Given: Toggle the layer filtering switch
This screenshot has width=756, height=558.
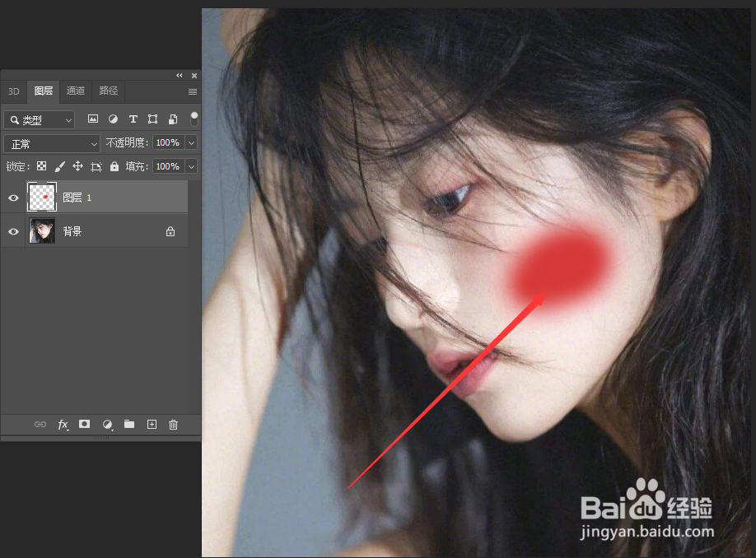Looking at the screenshot, I should coord(194,119).
